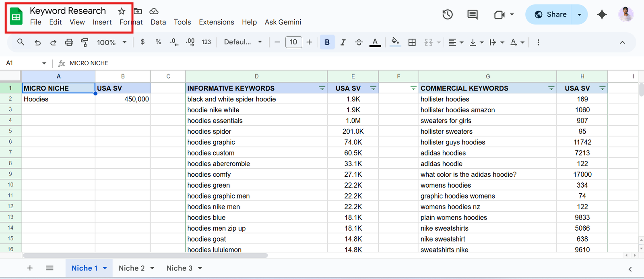Click the print icon

click(x=69, y=42)
